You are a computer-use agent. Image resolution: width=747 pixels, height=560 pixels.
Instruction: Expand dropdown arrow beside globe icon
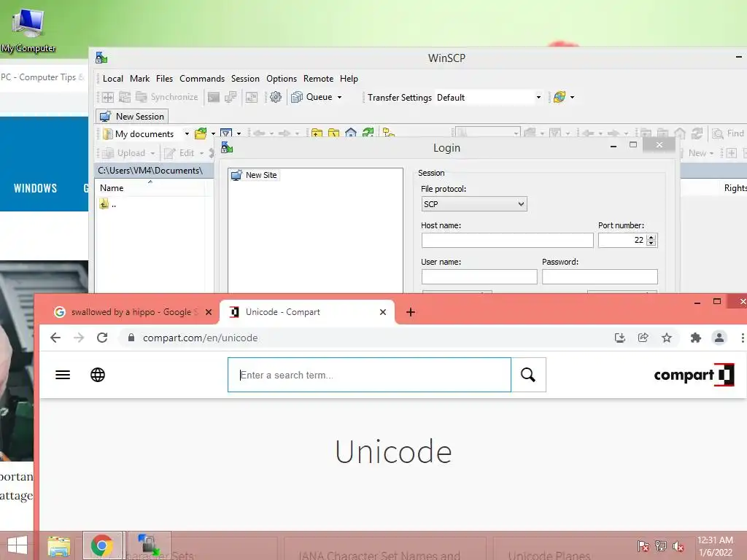click(x=572, y=97)
